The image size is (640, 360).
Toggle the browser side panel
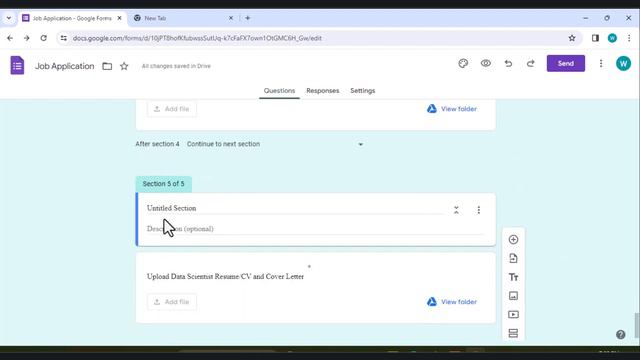pos(595,38)
